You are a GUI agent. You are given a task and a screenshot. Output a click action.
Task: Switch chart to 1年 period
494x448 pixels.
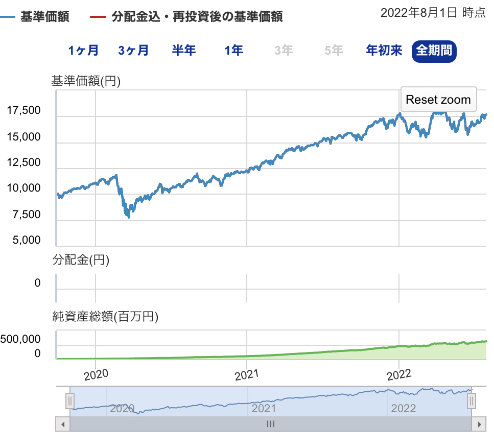click(233, 51)
